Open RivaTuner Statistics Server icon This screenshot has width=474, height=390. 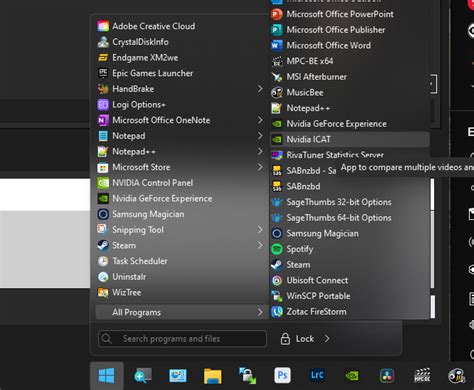tap(277, 155)
